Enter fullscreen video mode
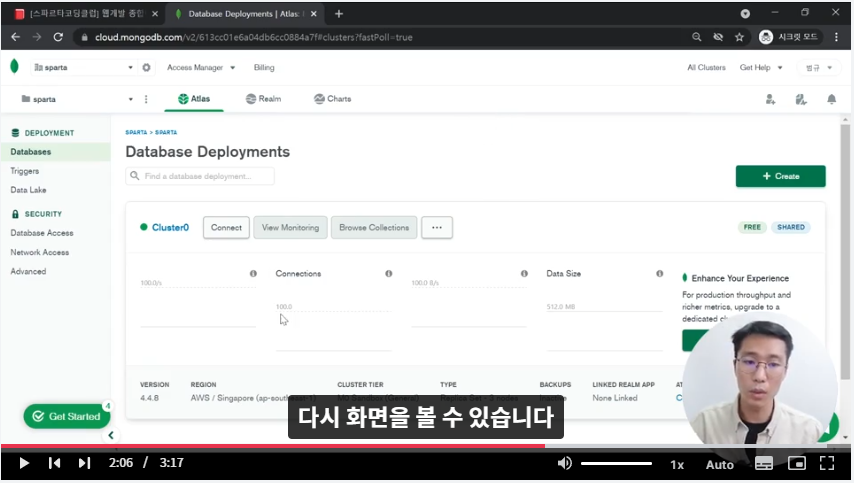The image size is (854, 483). (x=827, y=463)
